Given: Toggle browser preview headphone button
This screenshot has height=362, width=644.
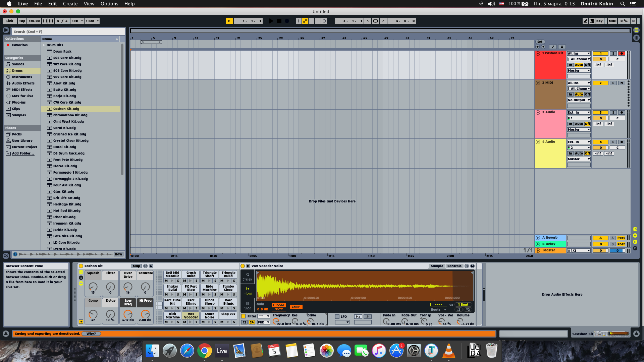Looking at the screenshot, I should click(15, 254).
